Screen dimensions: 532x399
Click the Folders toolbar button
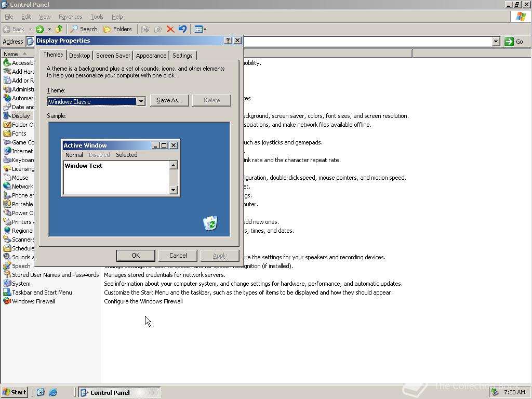117,29
